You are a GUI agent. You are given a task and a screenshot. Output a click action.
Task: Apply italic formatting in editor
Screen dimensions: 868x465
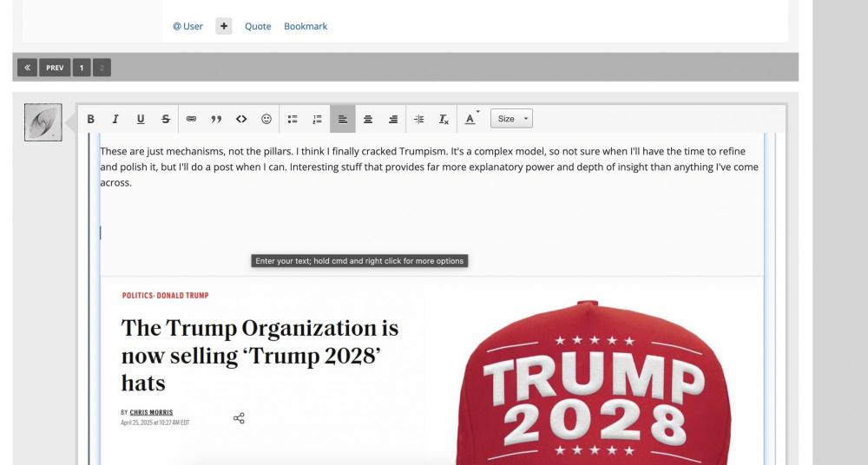coord(115,119)
